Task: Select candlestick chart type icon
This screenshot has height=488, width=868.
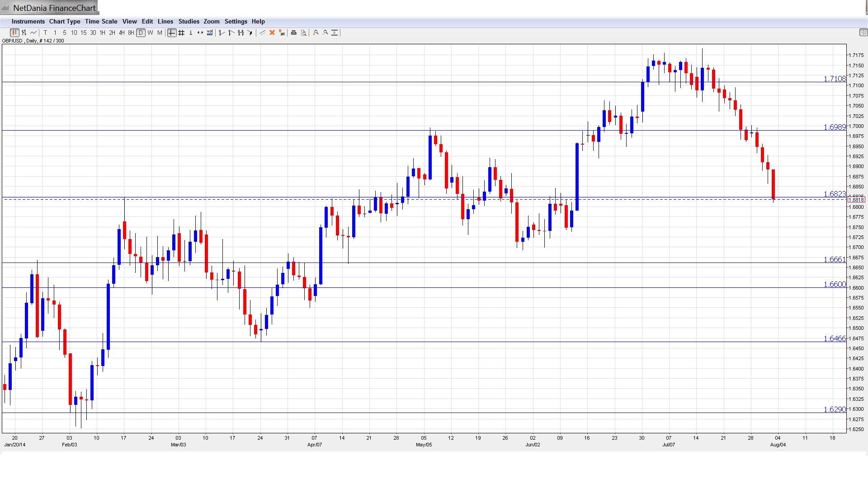Action: [x=14, y=33]
